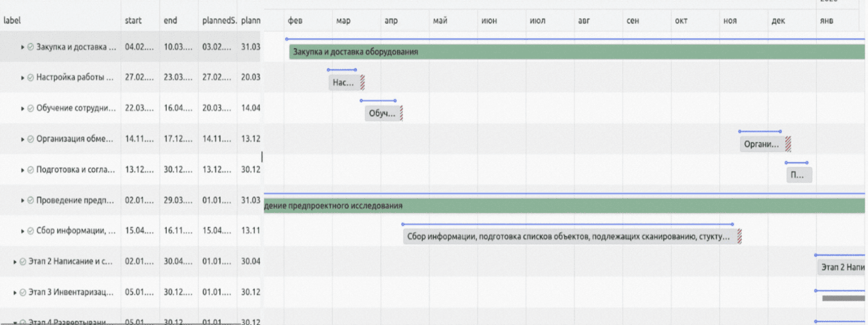Viewport: 868px width, 325px height.
Task: Toggle the check circle for Этап 2 Написание
Action: (23, 262)
